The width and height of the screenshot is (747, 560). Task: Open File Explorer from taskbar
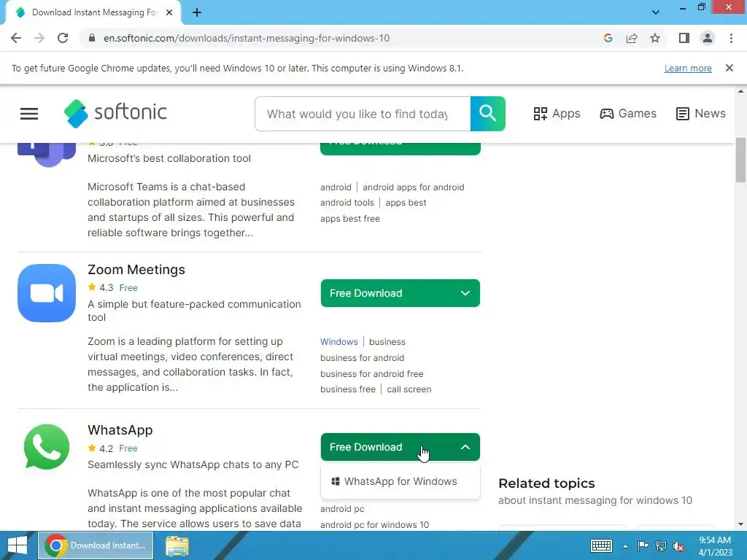point(177,545)
